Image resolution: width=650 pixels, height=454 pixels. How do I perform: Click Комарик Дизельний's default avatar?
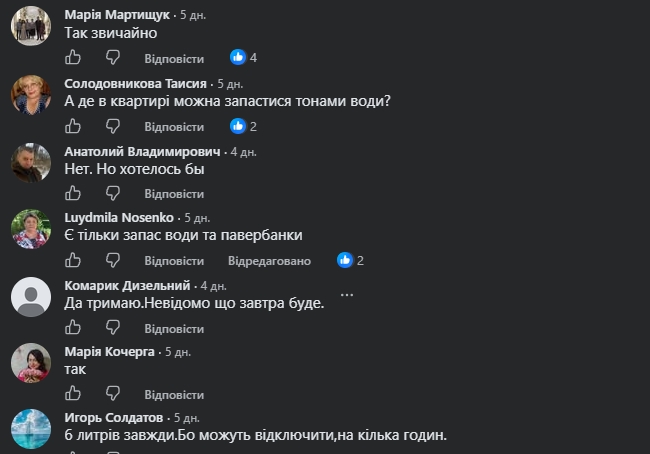pyautogui.click(x=31, y=297)
